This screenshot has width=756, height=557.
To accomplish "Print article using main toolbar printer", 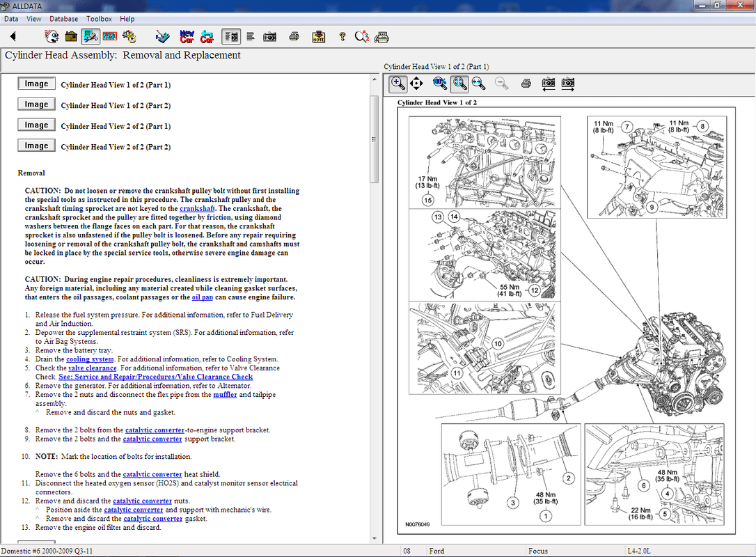I will 294,36.
